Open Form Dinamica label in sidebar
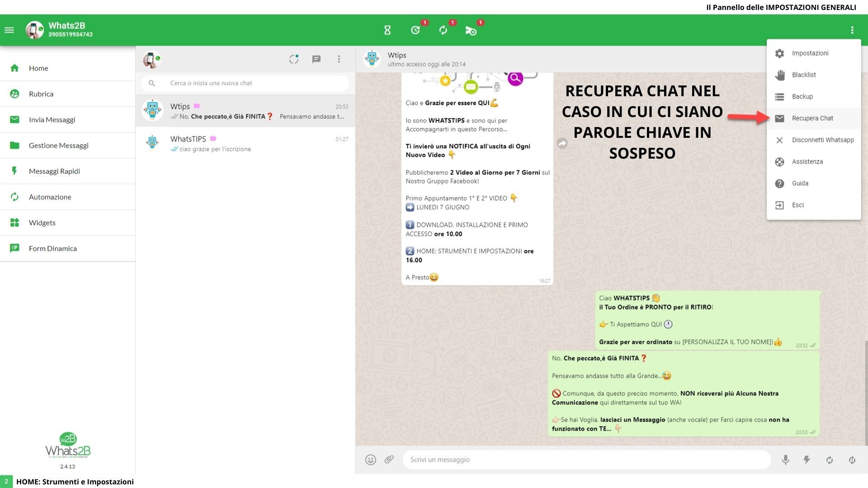Viewport: 868px width, 488px height. [53, 249]
